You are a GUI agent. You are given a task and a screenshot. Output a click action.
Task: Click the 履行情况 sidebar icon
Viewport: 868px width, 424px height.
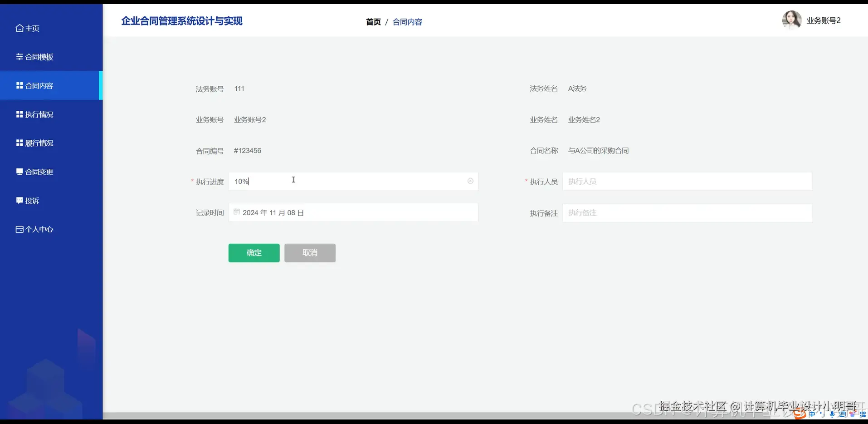(x=19, y=143)
